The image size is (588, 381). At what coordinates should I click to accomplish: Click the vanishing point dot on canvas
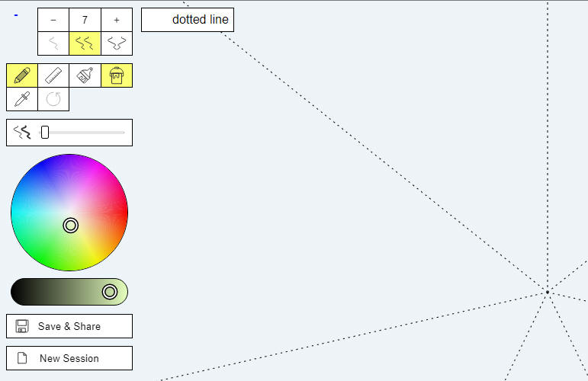[547, 292]
